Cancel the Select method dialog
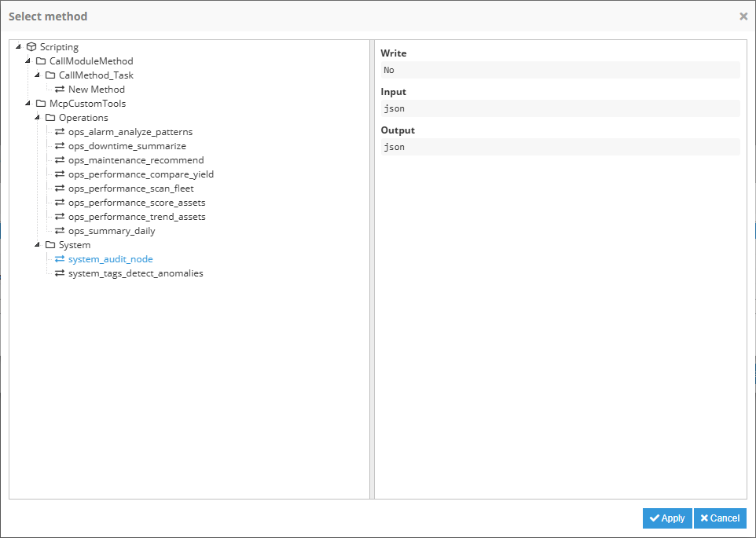The width and height of the screenshot is (756, 538). coord(720,518)
